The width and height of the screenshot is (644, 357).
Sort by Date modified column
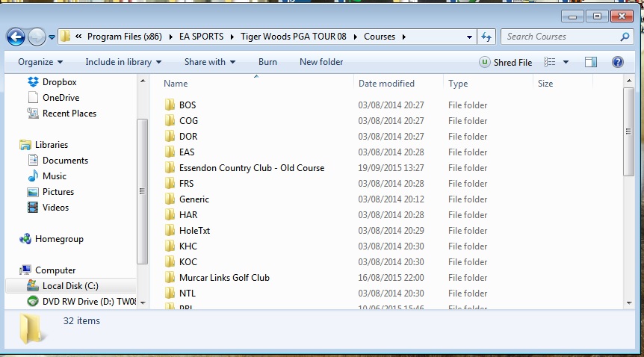pos(386,84)
